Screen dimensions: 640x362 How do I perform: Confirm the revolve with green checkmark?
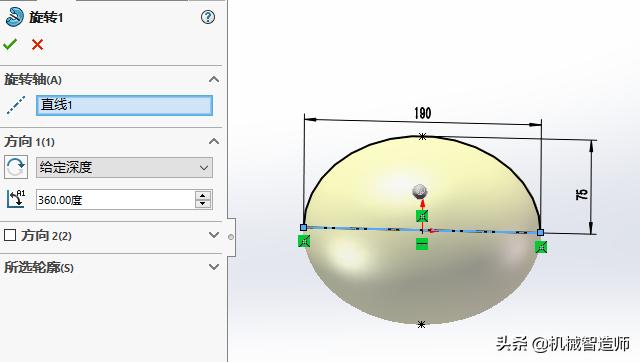pyautogui.click(x=10, y=44)
